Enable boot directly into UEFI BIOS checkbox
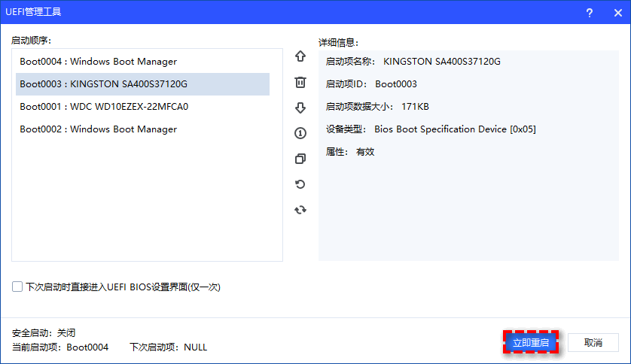The height and width of the screenshot is (364, 631). (17, 287)
